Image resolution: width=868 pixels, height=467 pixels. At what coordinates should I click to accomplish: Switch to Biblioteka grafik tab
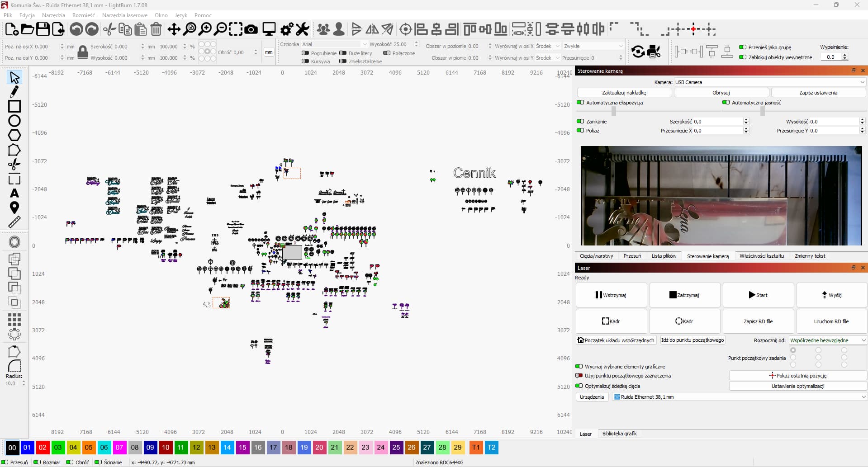tap(619, 434)
